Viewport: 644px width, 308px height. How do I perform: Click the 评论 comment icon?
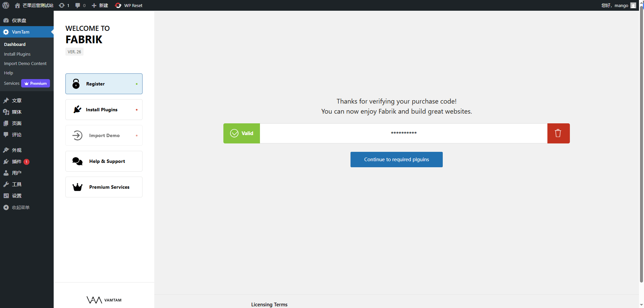tap(6, 135)
